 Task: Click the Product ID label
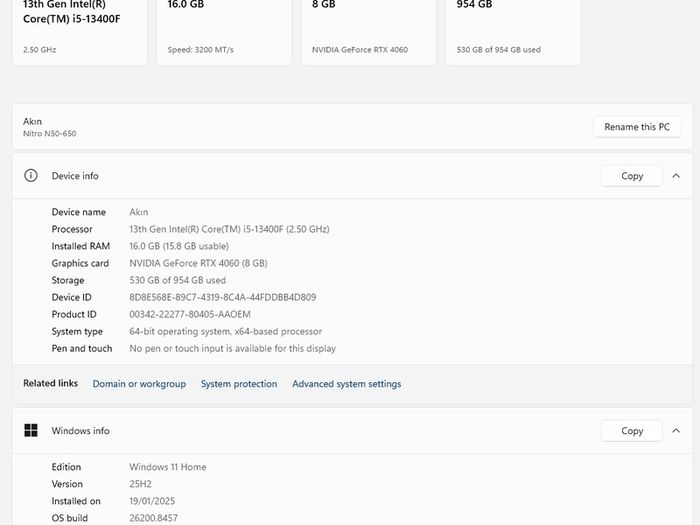point(74,314)
